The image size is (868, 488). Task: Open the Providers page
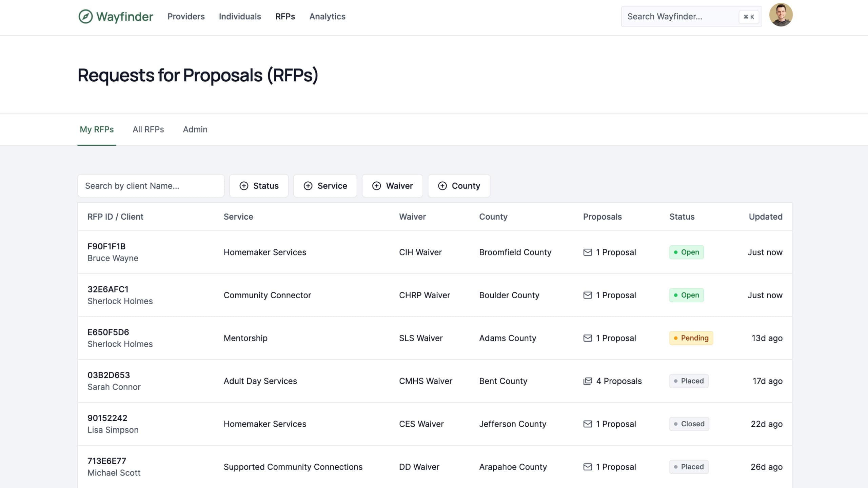(x=186, y=17)
